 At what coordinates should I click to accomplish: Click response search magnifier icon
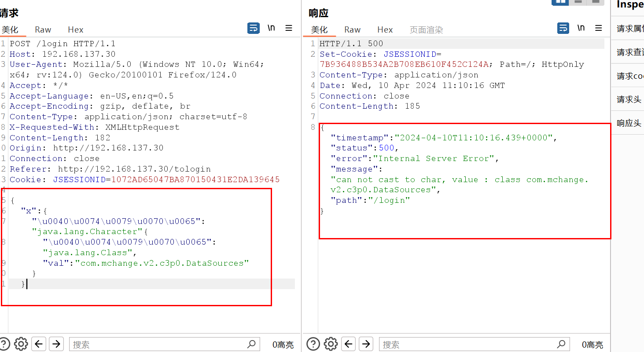tap(561, 344)
